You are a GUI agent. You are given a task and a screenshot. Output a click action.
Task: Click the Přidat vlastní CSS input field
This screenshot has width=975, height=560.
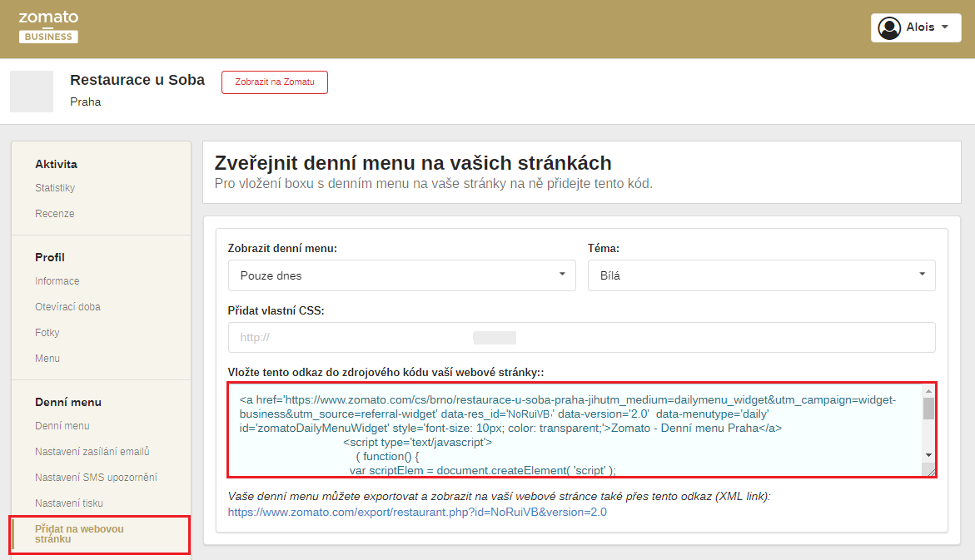click(581, 338)
